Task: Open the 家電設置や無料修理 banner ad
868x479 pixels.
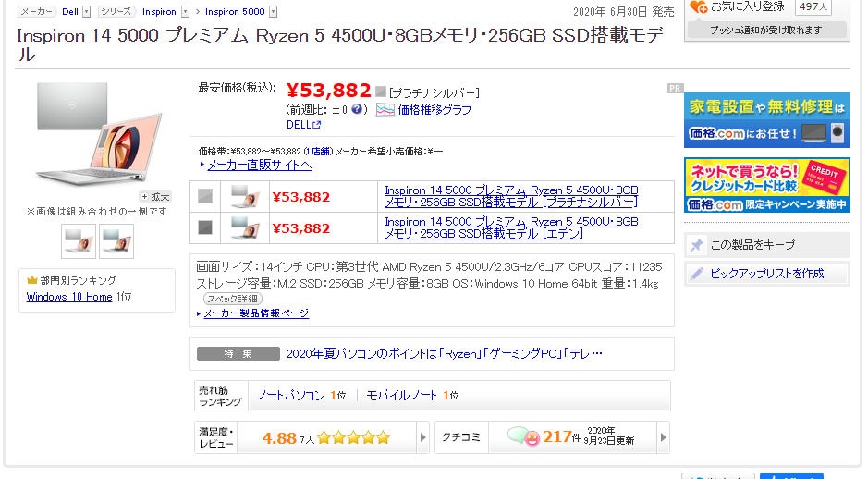Action: 766,120
